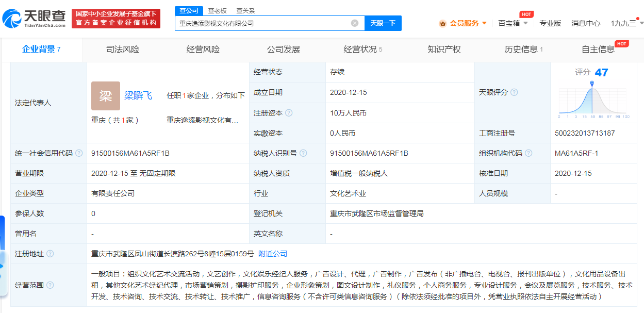Switch to the 企业背景 tab
The image size is (644, 313).
[41, 50]
